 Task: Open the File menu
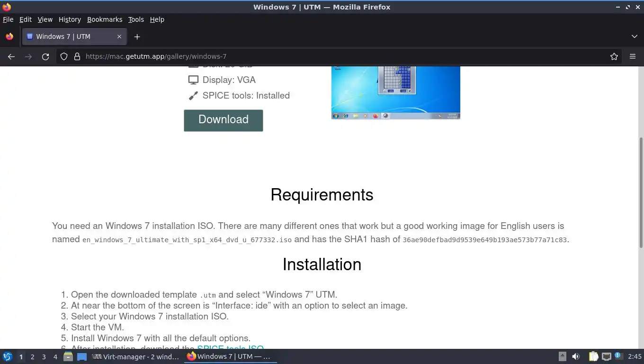click(x=8, y=19)
